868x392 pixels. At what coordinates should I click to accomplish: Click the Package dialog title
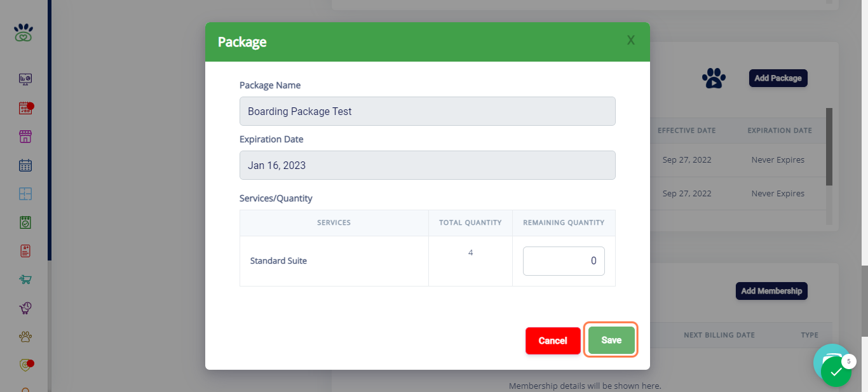(x=242, y=42)
